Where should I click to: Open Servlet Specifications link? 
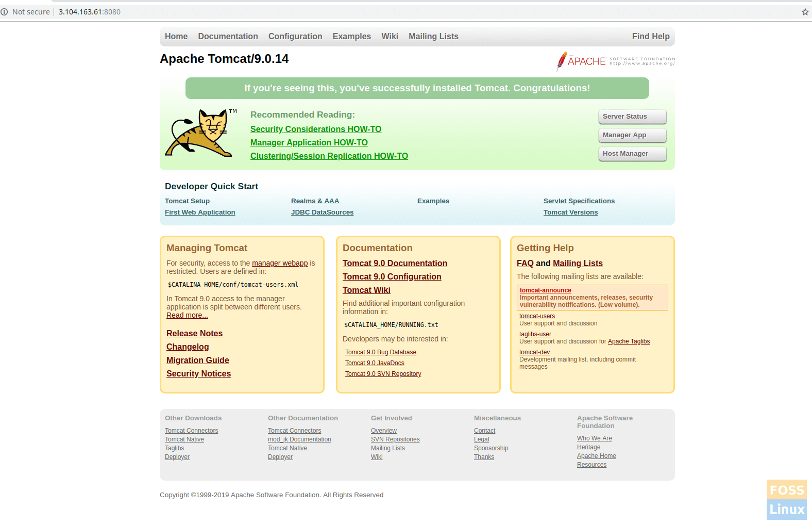point(579,201)
